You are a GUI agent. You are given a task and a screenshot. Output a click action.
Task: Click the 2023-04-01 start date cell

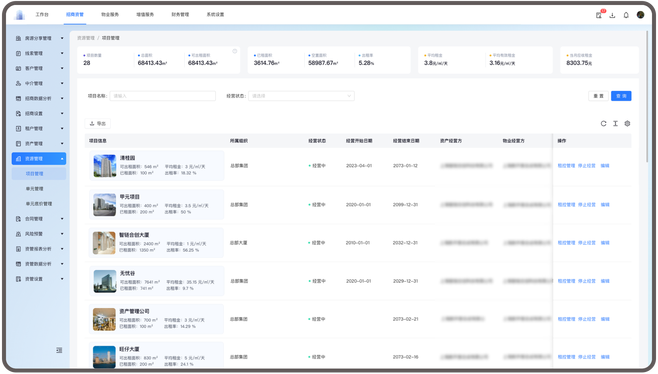[359, 166]
